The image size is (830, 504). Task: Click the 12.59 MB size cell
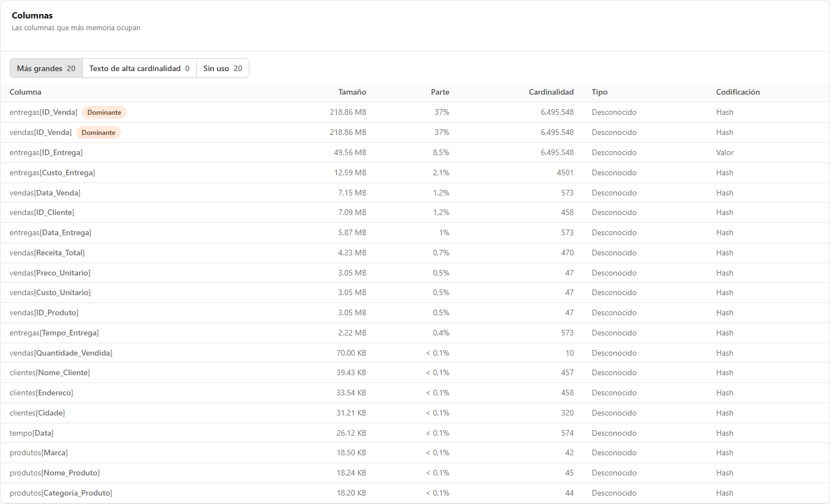point(350,172)
